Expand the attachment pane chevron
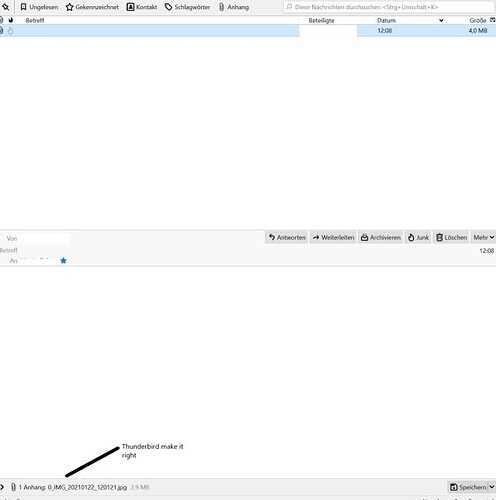The width and height of the screenshot is (496, 500). coord(2,487)
